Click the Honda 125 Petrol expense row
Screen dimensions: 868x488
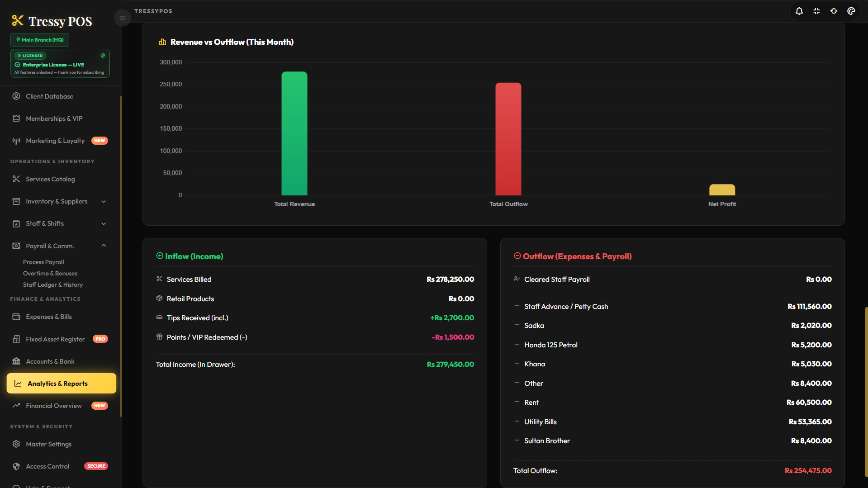point(673,345)
